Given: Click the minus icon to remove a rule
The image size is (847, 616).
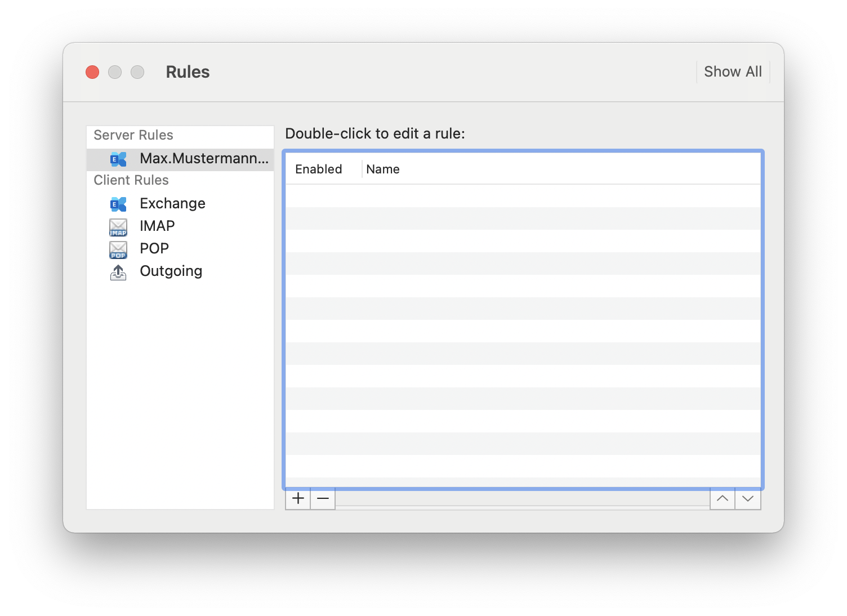Looking at the screenshot, I should click(322, 498).
